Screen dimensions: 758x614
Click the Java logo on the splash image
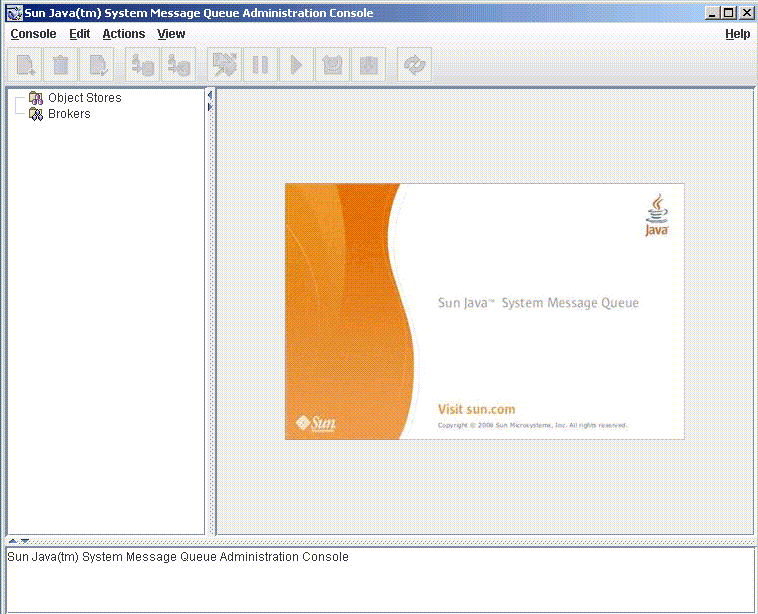tap(657, 215)
